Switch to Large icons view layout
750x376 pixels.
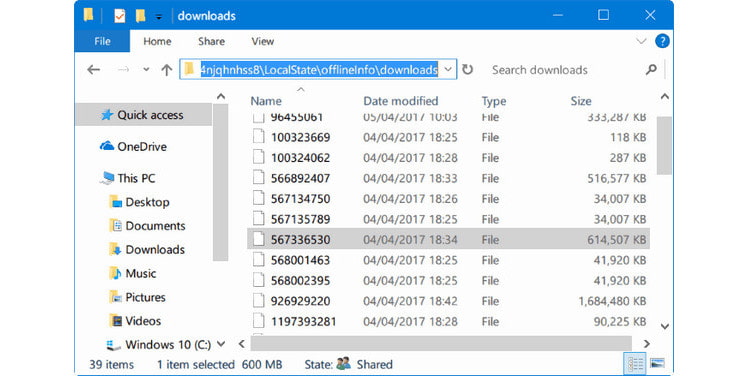point(658,364)
